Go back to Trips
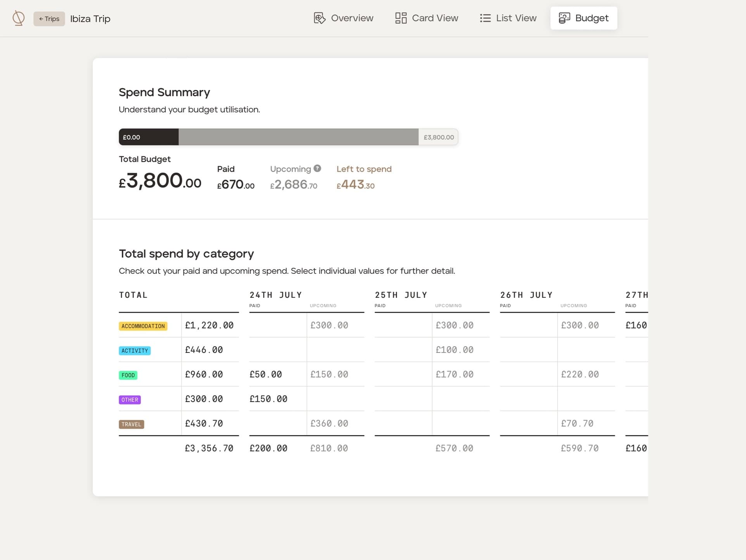Viewport: 746px width, 560px height. point(49,19)
